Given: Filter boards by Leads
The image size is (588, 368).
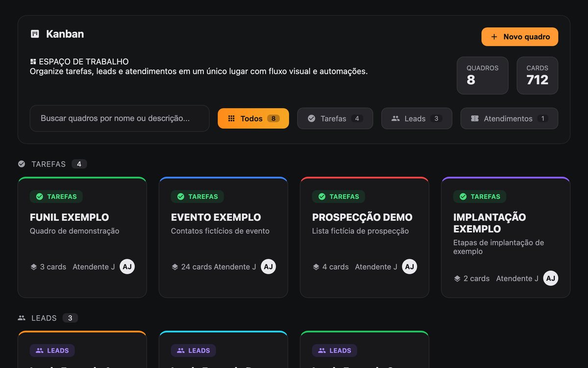Looking at the screenshot, I should 417,118.
